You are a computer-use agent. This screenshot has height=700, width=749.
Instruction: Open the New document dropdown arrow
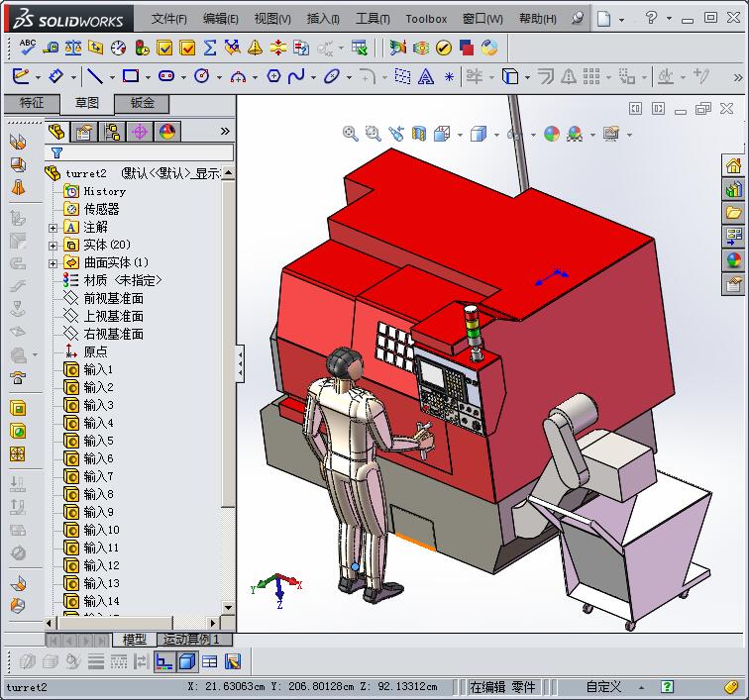[621, 20]
